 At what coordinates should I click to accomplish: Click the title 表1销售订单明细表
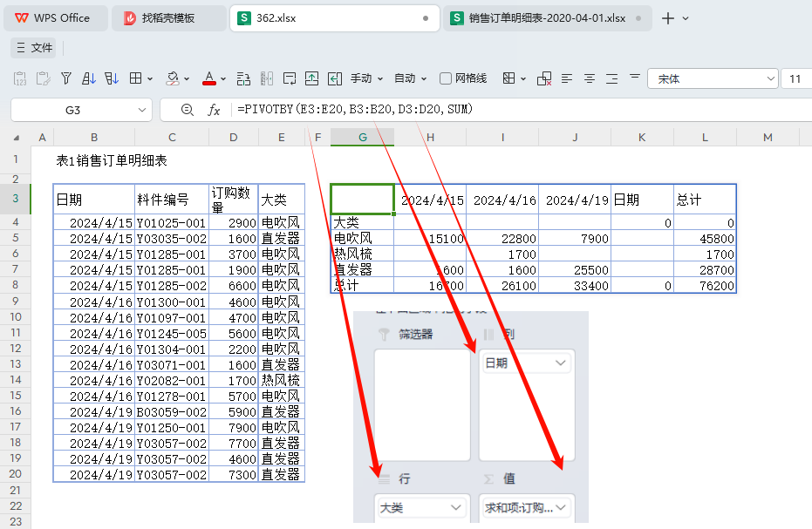click(x=112, y=161)
